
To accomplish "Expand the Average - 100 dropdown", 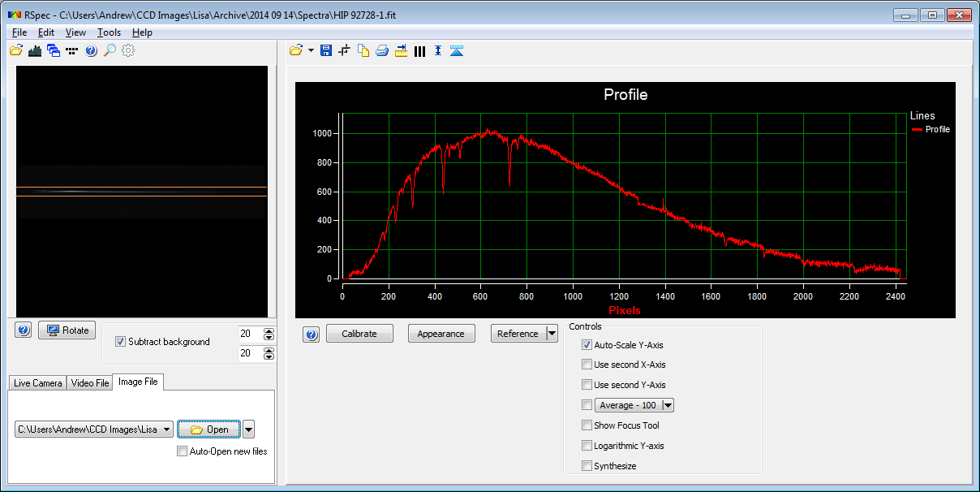I will [668, 405].
